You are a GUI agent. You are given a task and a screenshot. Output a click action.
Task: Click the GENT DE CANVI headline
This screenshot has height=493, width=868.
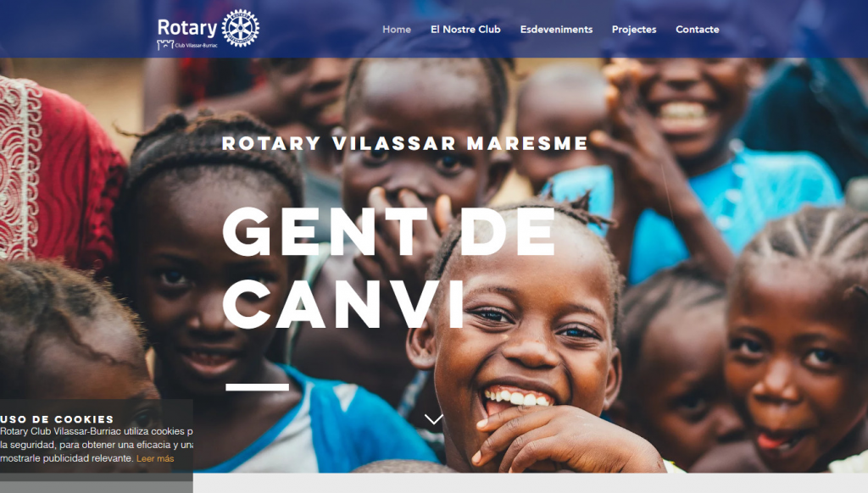(388, 269)
